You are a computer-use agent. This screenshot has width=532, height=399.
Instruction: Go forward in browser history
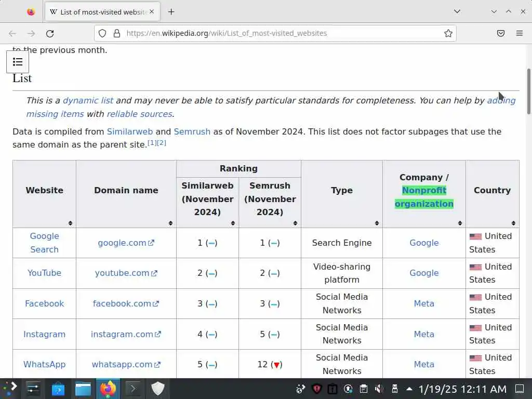coord(31,33)
